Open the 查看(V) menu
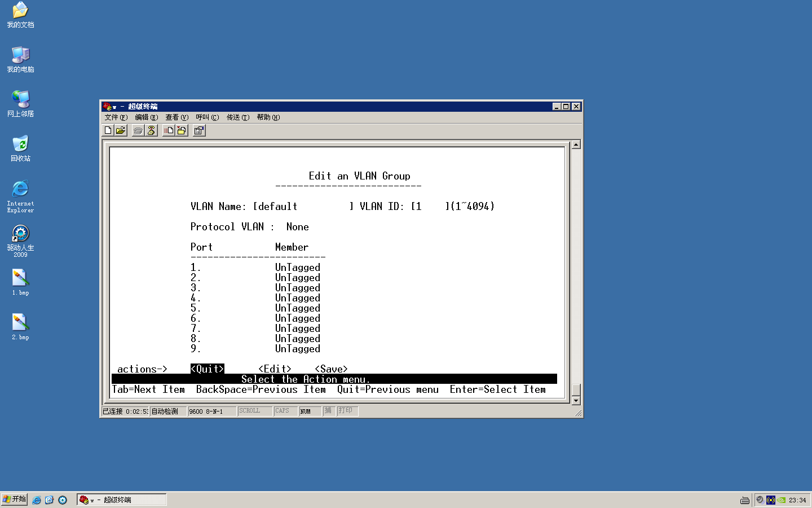 coord(177,117)
